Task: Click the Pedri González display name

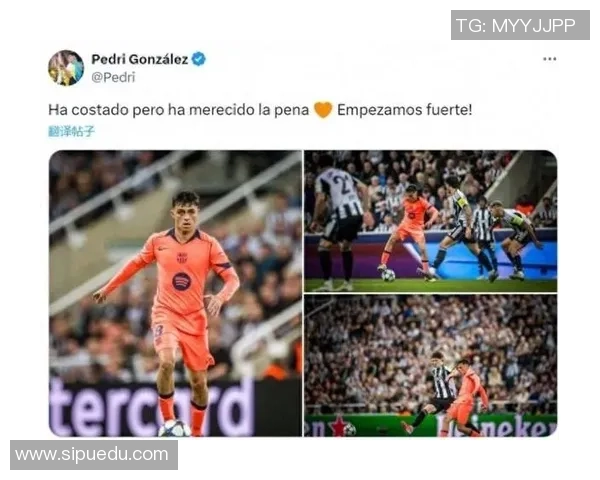Action: point(140,59)
